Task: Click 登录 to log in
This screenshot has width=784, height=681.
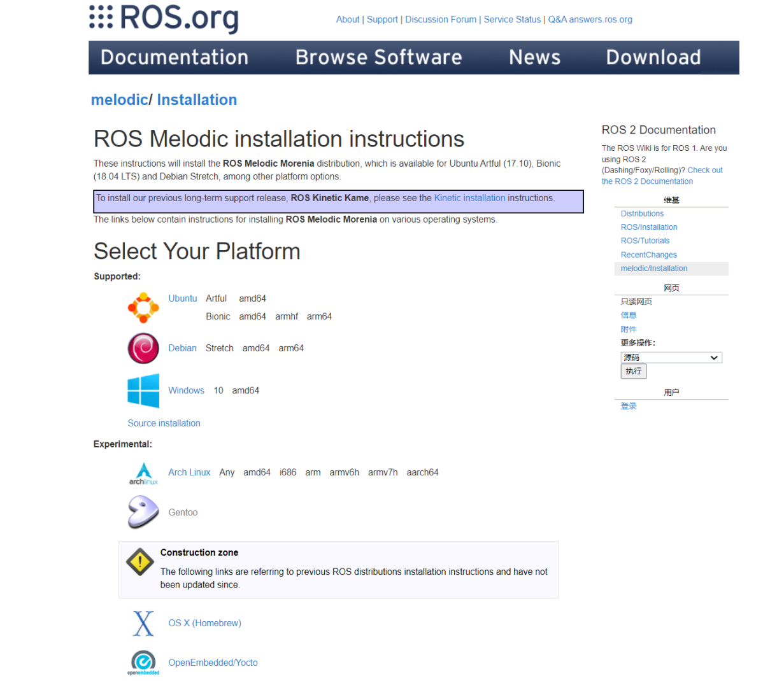Action: pos(628,405)
